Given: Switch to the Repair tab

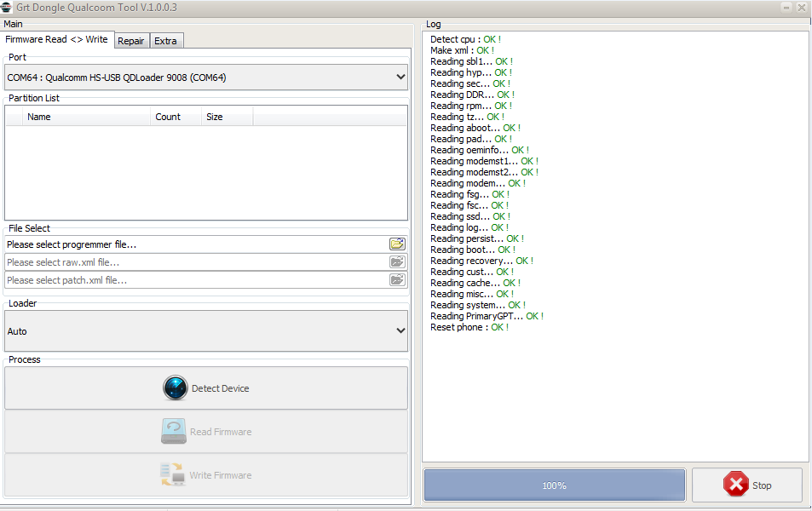Looking at the screenshot, I should coord(131,41).
